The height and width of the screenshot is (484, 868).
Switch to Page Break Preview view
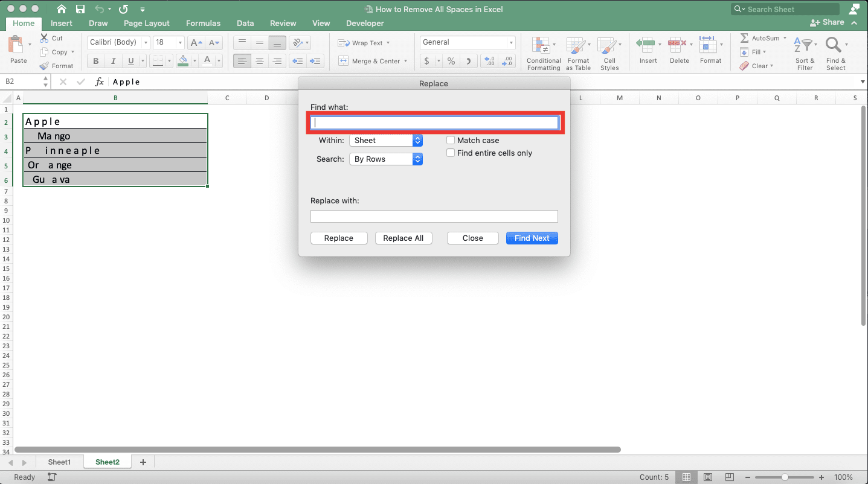point(730,477)
